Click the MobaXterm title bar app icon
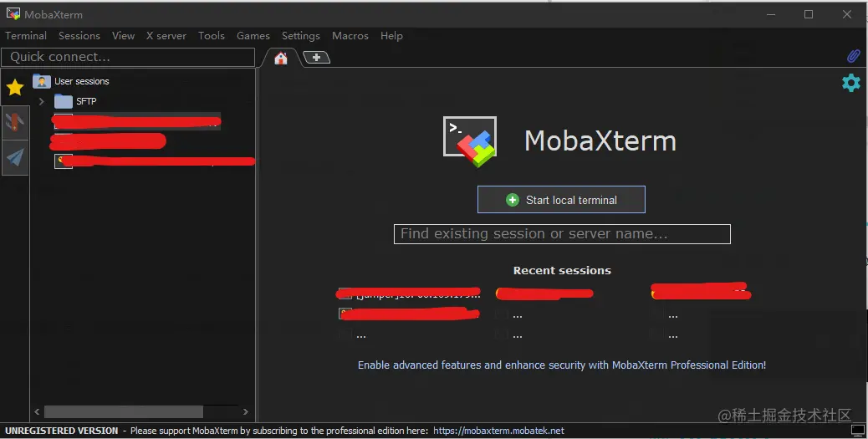The image size is (868, 439). pyautogui.click(x=13, y=14)
